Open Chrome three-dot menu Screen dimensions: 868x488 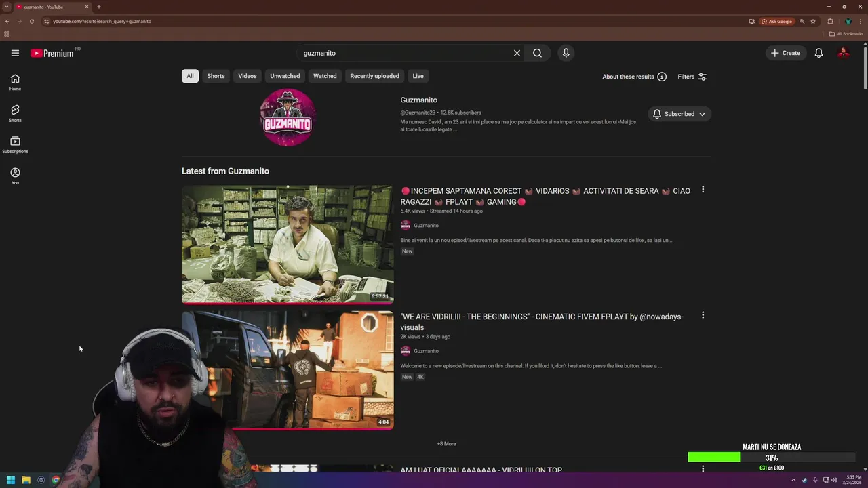click(x=860, y=21)
